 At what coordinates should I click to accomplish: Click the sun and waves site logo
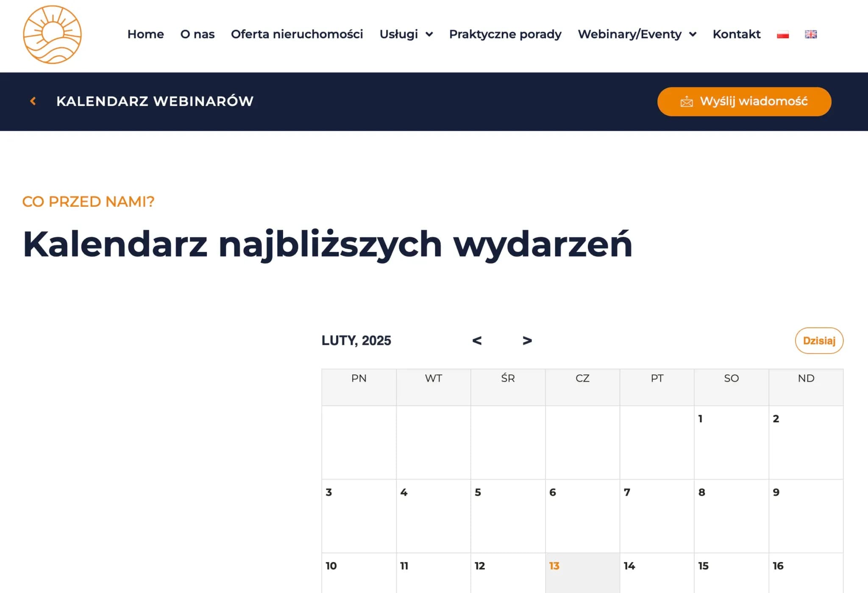click(52, 35)
